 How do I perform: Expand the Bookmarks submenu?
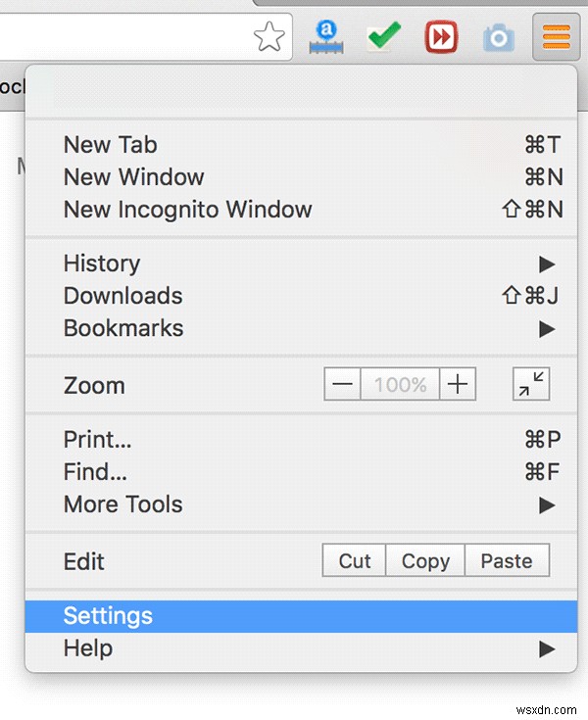(x=302, y=328)
